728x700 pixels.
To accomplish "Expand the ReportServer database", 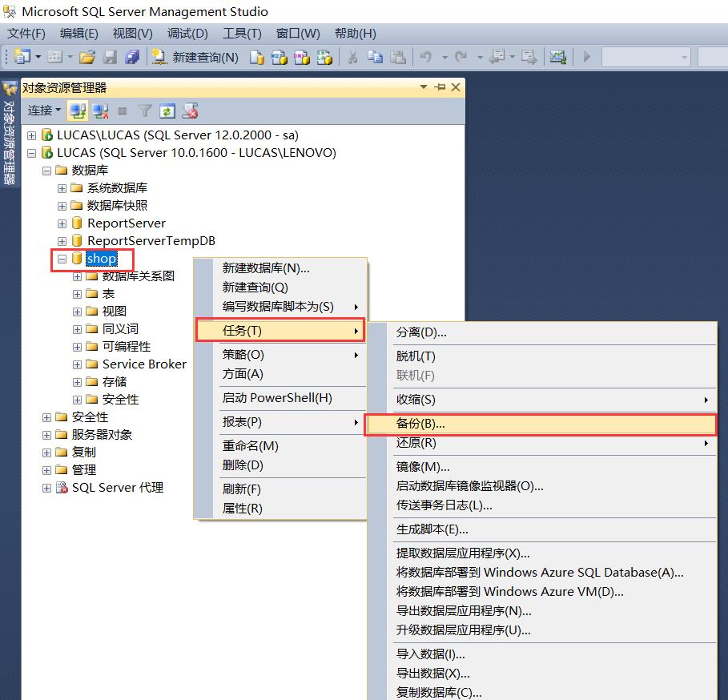I will tap(62, 223).
